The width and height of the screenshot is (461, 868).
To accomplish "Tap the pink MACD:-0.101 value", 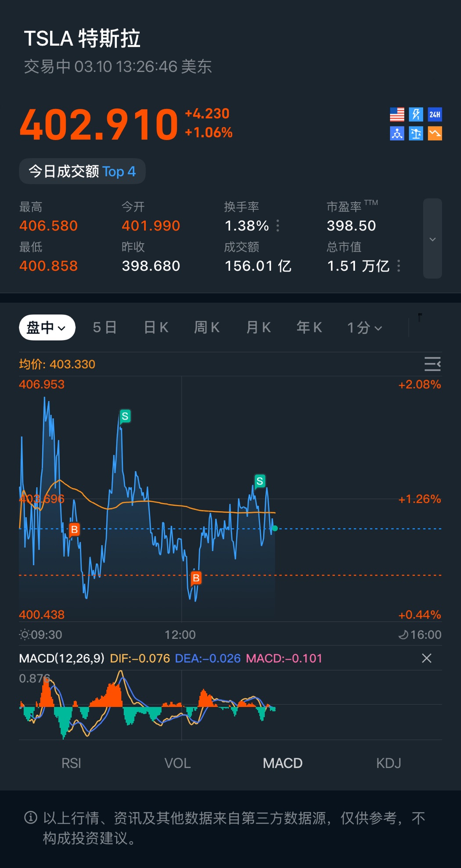I will click(284, 658).
